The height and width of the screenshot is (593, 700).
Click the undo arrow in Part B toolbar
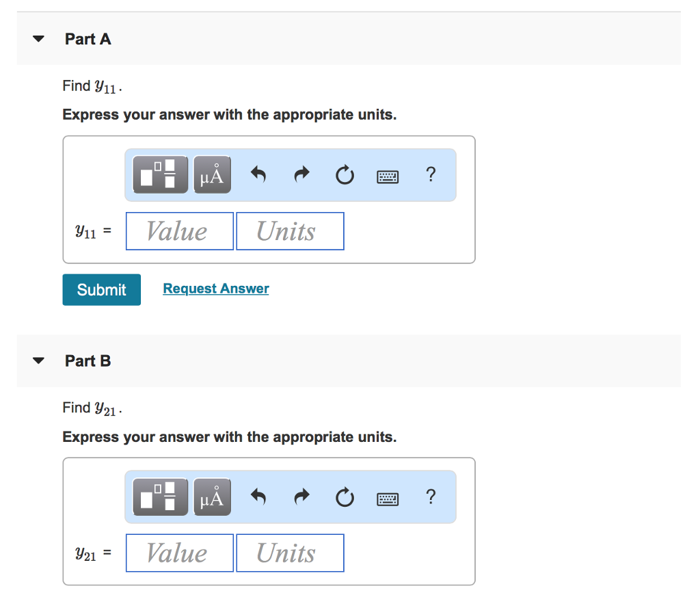(x=258, y=497)
